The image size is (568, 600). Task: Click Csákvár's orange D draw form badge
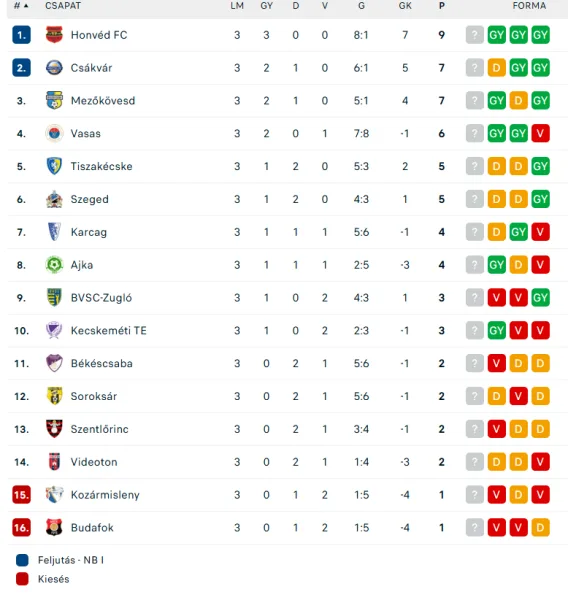496,68
